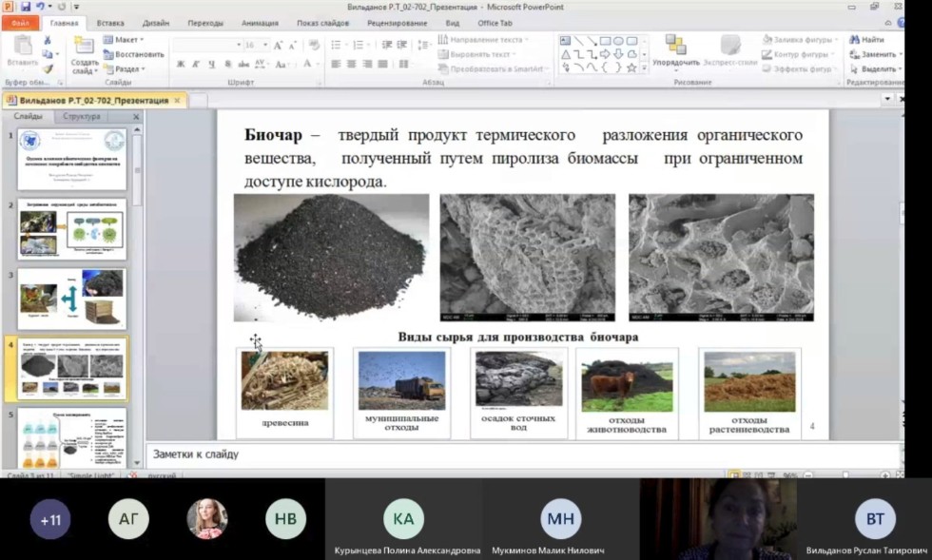Open the Макет layout dropdown
This screenshot has height=560, width=932.
coord(128,40)
